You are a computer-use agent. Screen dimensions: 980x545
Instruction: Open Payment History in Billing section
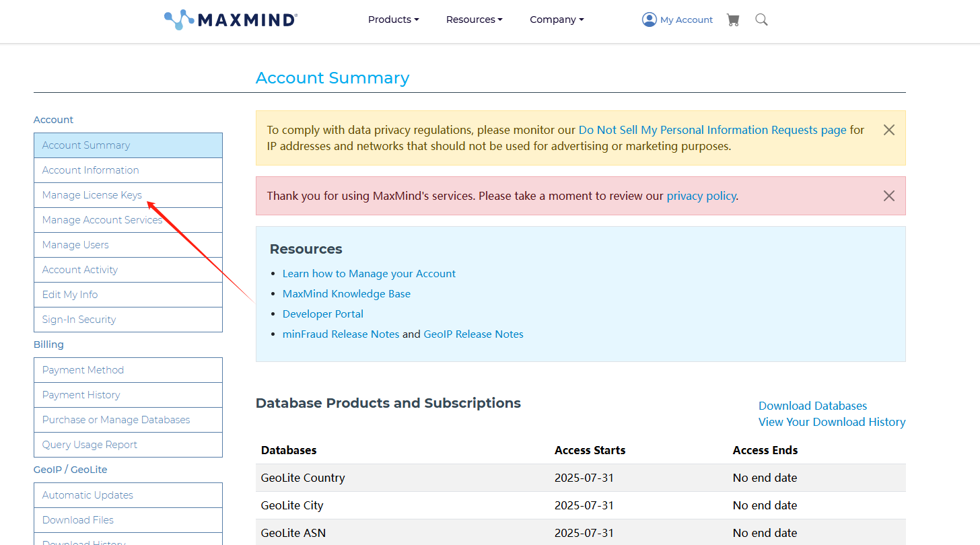128,395
